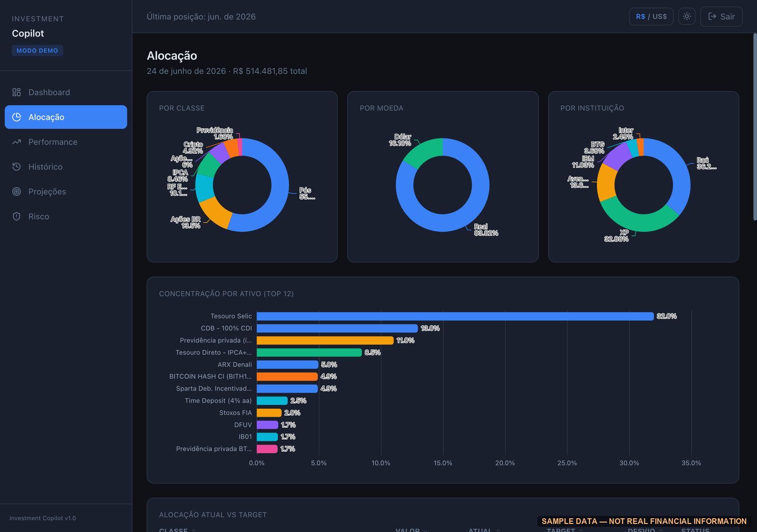Screen dimensions: 757x532
Task: Open the Projeções menu item
Action: tap(66, 192)
